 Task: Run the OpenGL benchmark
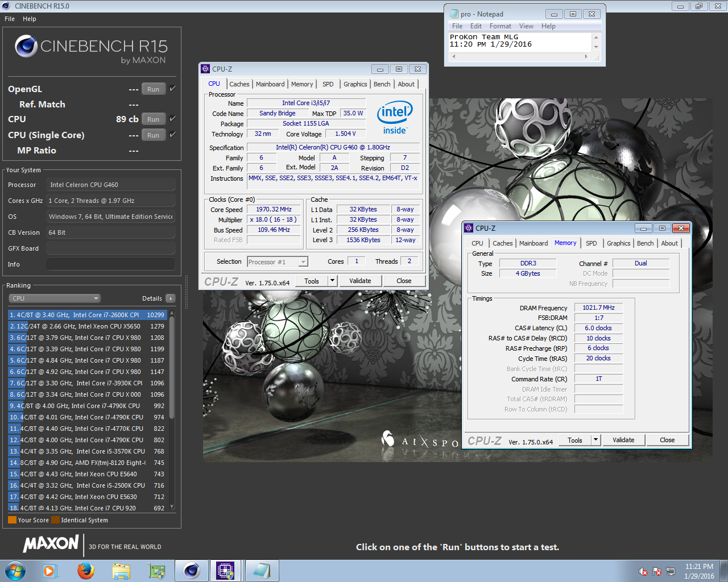(154, 89)
